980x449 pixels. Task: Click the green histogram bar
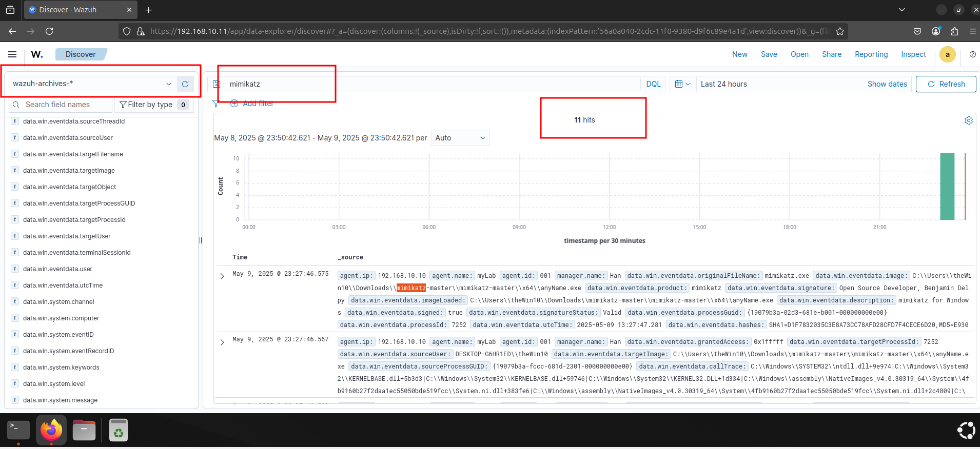coord(947,187)
